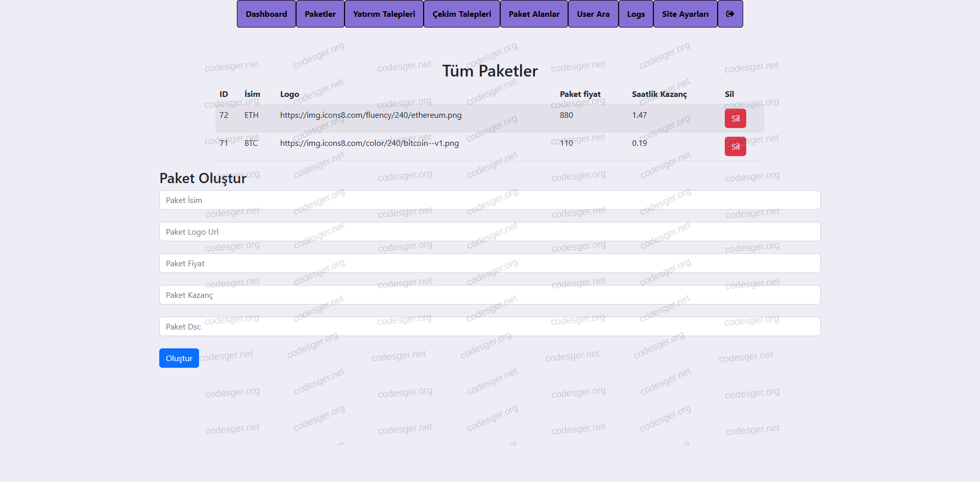
Task: Click the Saatlik Kazanç column header
Action: point(659,94)
